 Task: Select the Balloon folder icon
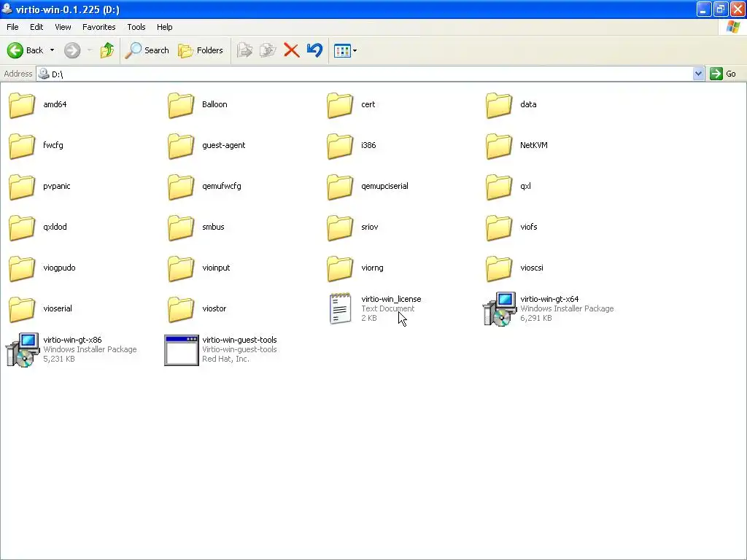tap(181, 105)
